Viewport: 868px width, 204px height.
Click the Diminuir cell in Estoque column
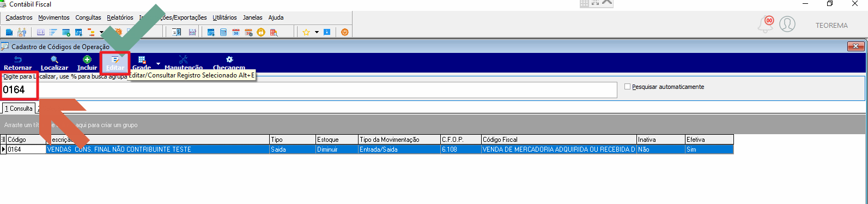click(x=337, y=149)
